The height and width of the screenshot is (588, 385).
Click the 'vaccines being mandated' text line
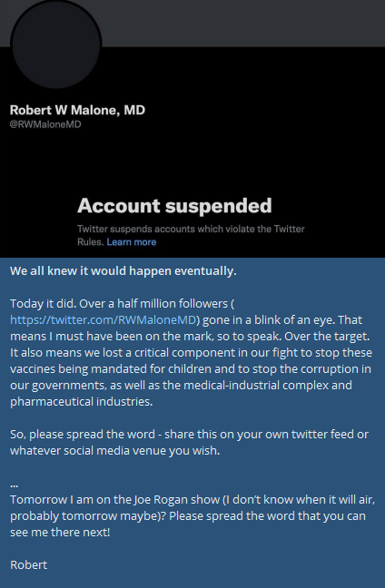click(x=191, y=368)
